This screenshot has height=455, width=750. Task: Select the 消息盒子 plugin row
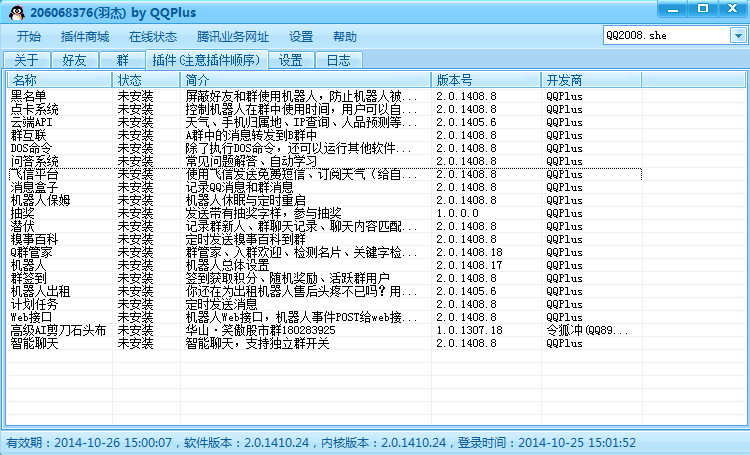[325, 187]
